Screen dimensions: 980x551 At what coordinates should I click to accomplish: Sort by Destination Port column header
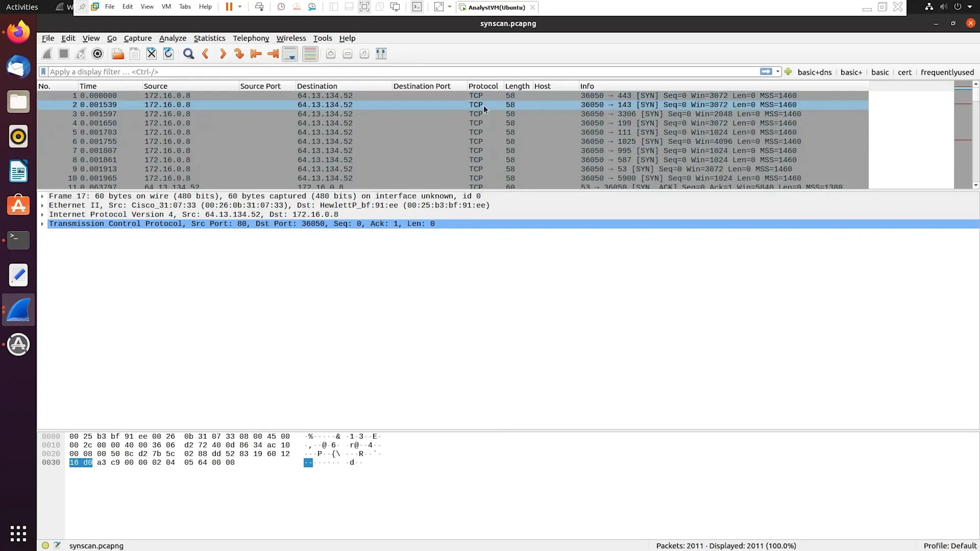pyautogui.click(x=429, y=86)
